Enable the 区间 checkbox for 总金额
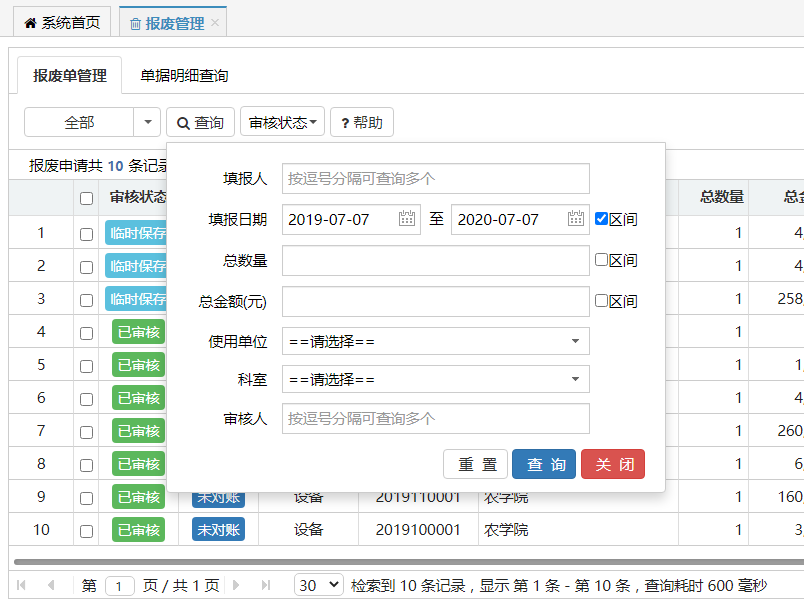The image size is (804, 609). pyautogui.click(x=601, y=300)
